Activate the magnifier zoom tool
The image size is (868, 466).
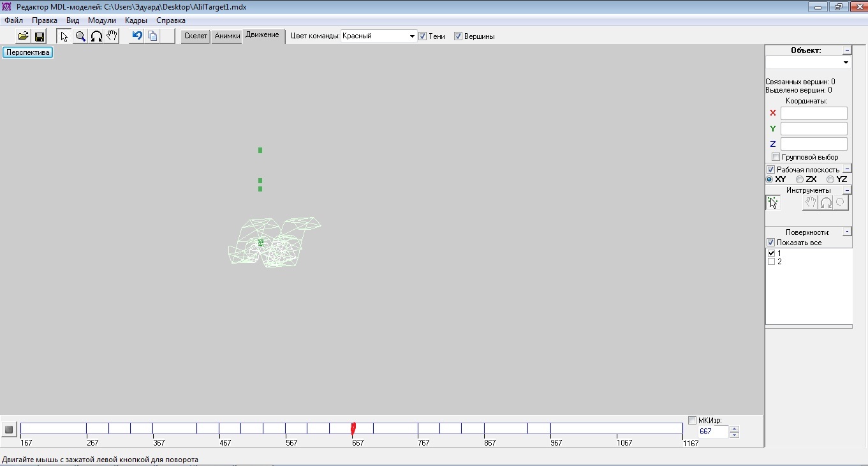point(80,36)
